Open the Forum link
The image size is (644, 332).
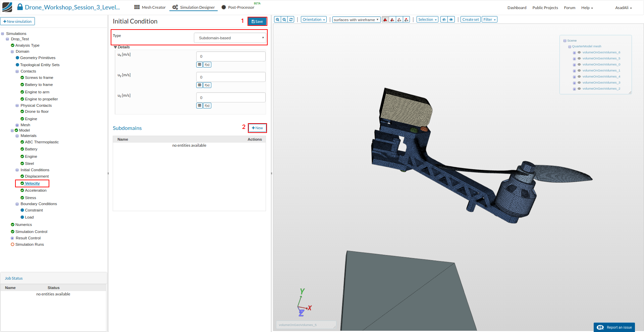[x=570, y=8]
